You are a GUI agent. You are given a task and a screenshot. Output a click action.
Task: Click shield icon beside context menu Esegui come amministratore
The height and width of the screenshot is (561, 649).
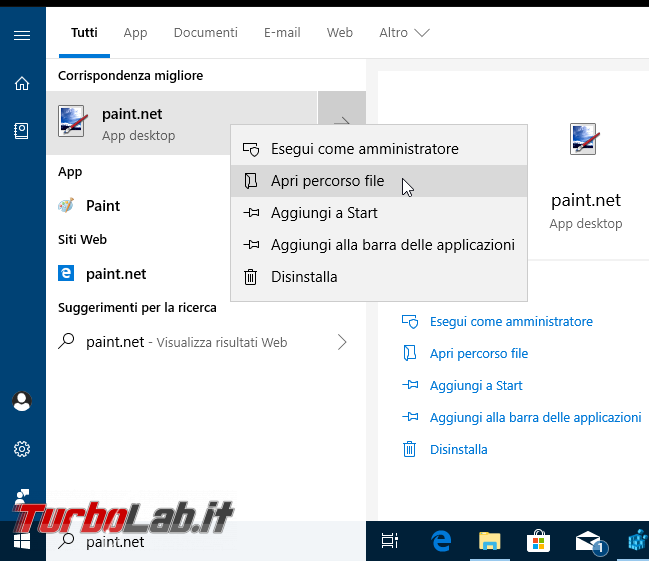[251, 149]
